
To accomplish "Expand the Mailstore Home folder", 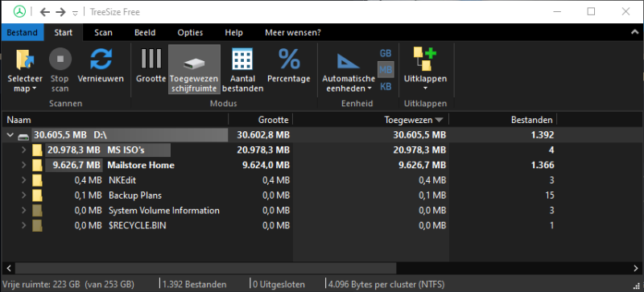I will click(23, 166).
